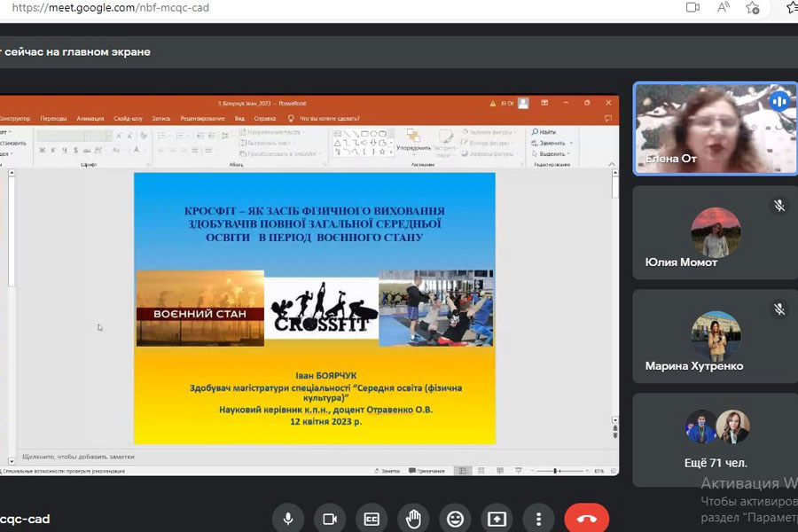
Task: Click the meet.google.com address bar
Action: tap(266, 8)
